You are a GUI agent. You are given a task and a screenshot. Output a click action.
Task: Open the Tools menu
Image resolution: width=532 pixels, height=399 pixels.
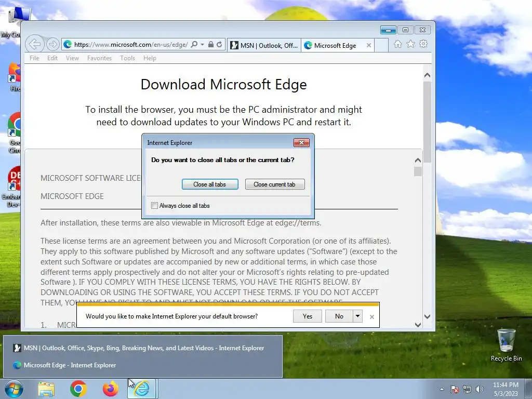[128, 58]
